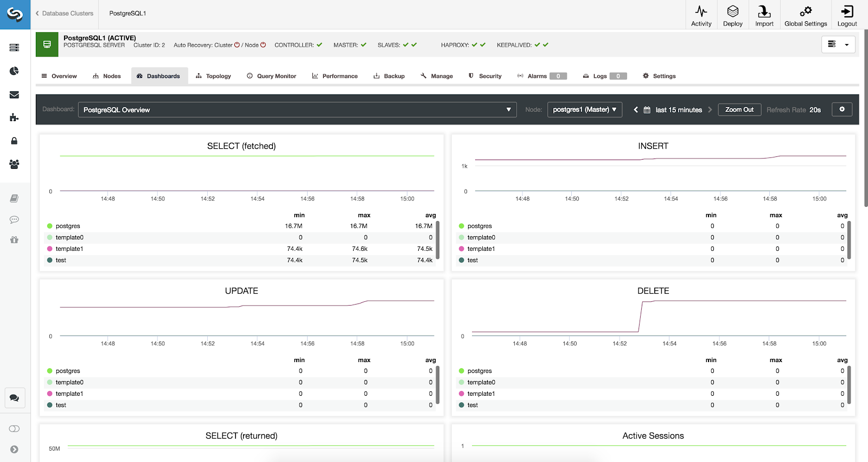
Task: Open Activity viewer
Action: point(701,15)
